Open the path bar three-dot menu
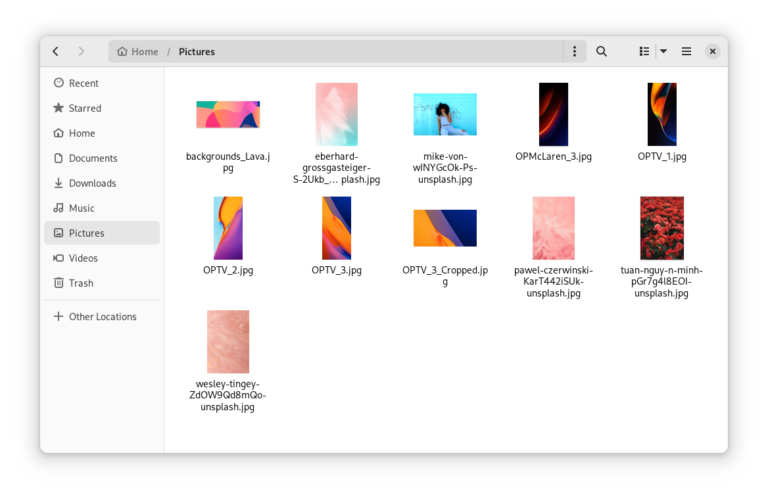768x497 pixels. pyautogui.click(x=575, y=51)
